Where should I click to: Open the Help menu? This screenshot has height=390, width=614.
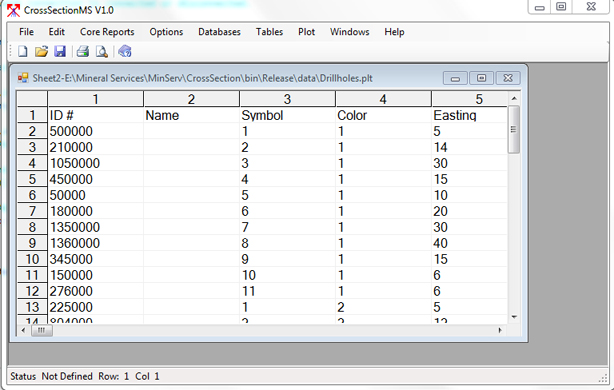pos(394,32)
